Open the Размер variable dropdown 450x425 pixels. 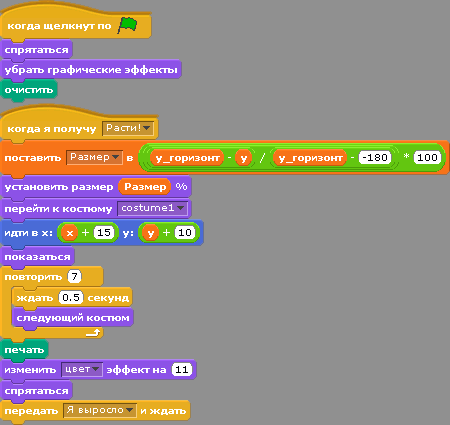tap(94, 157)
